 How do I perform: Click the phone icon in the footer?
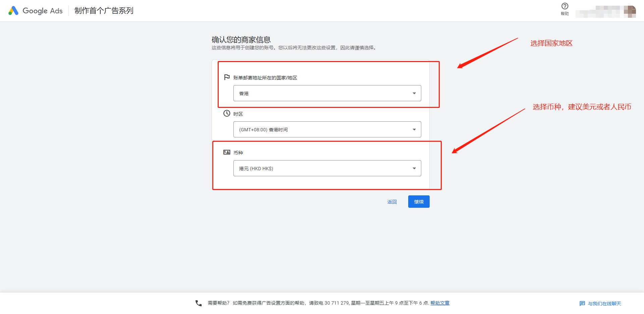199,303
